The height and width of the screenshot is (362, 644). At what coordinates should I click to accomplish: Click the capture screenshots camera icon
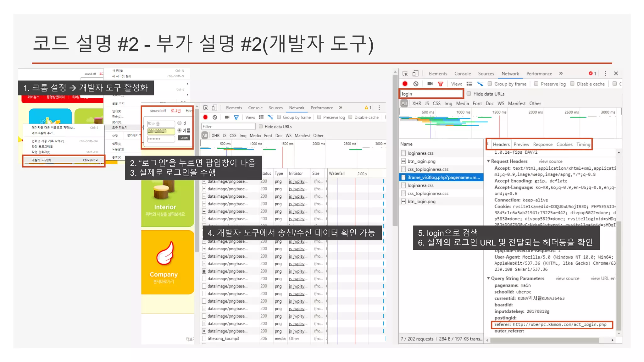(x=430, y=84)
